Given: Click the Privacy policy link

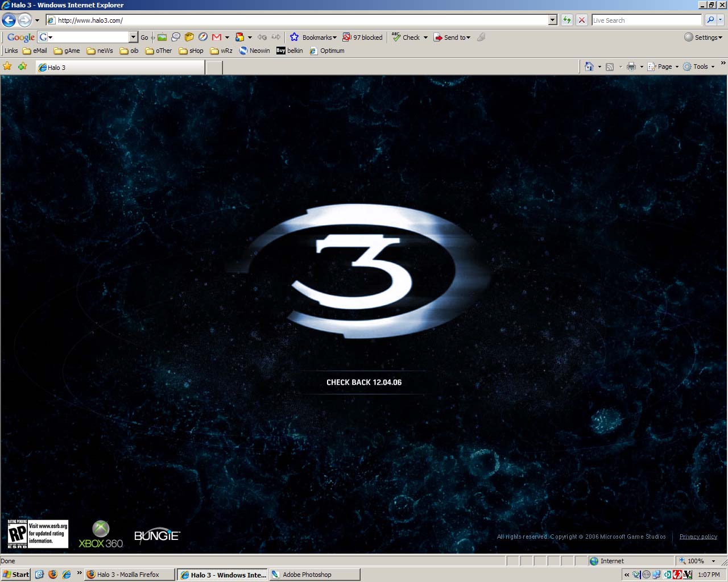Looking at the screenshot, I should tap(698, 537).
